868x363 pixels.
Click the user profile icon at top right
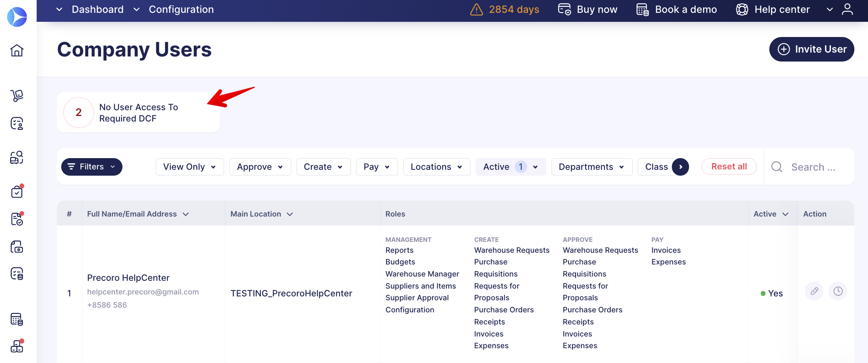coord(847,9)
